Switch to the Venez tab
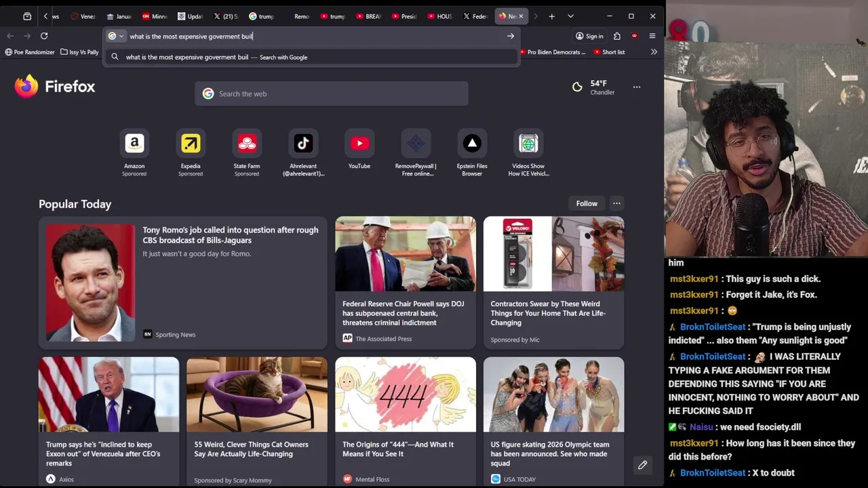Screen dimensions: 868x488 click(83, 16)
